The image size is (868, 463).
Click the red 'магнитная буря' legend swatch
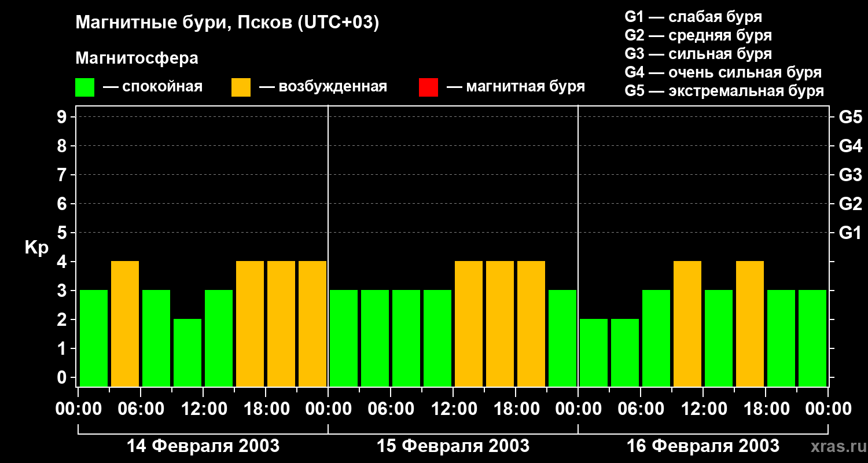tap(428, 87)
